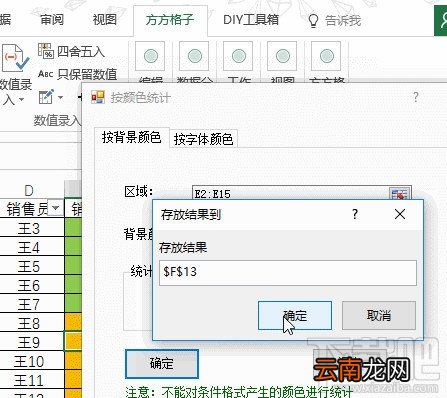Click the 数值录入 large icon
Image resolution: width=447 pixels, height=398 pixels.
(x=15, y=58)
